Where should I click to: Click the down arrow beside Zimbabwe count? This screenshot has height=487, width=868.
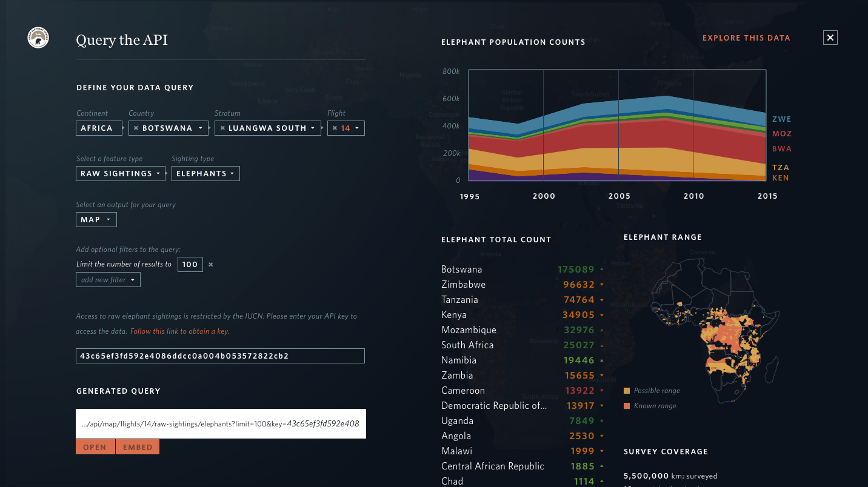tap(602, 284)
